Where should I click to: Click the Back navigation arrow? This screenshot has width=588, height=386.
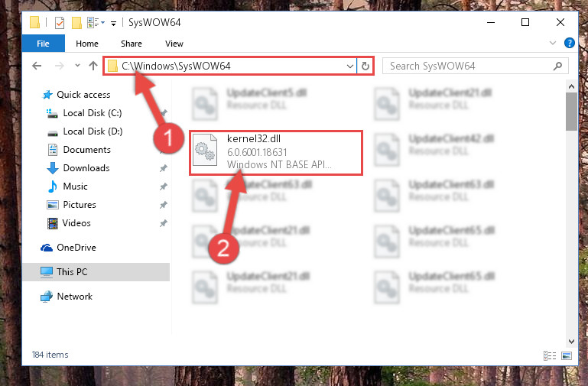coord(37,66)
